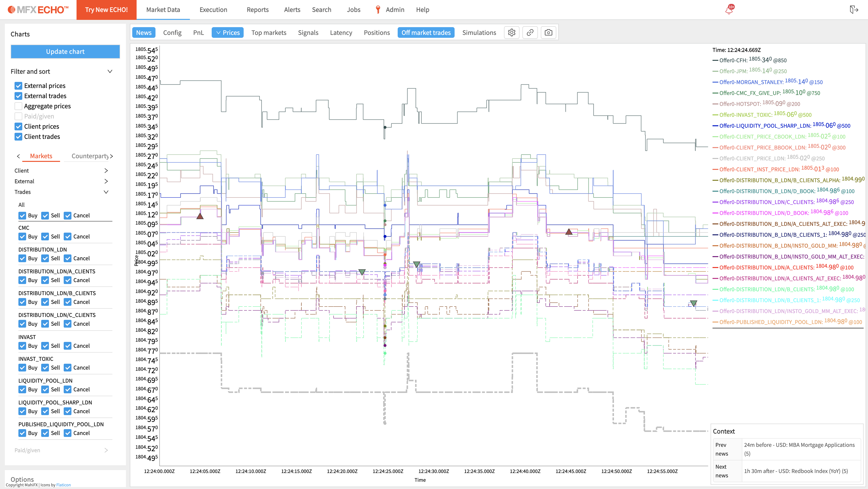The width and height of the screenshot is (868, 489).
Task: Click the Prev news MBA Mortgage entry
Action: (x=801, y=449)
